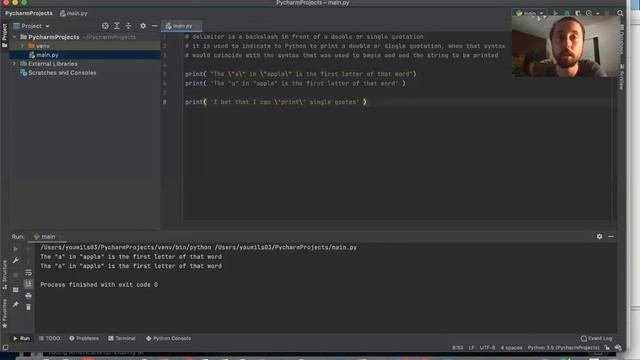Click the restore layout icon in Run panel
The height and width of the screenshot is (360, 640).
16,290
